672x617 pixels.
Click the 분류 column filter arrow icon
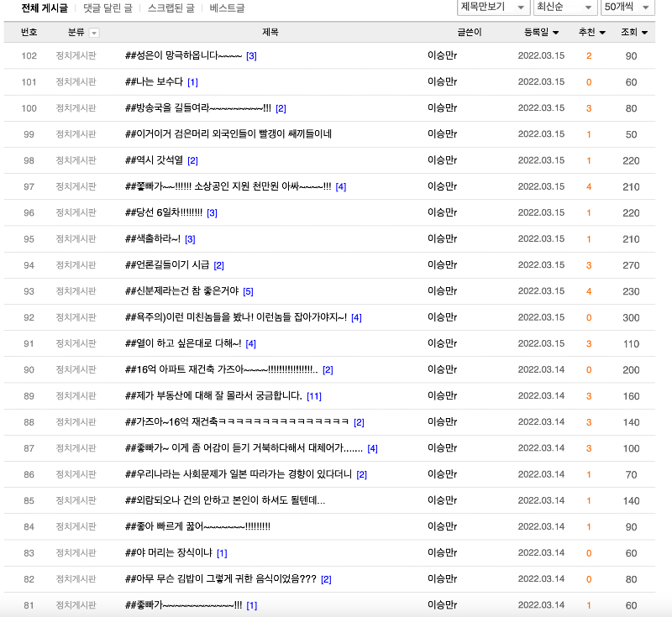click(x=94, y=33)
